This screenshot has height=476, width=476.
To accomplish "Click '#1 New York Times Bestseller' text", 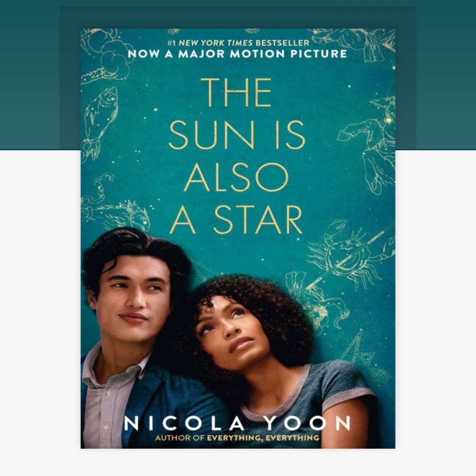I will coord(238,42).
